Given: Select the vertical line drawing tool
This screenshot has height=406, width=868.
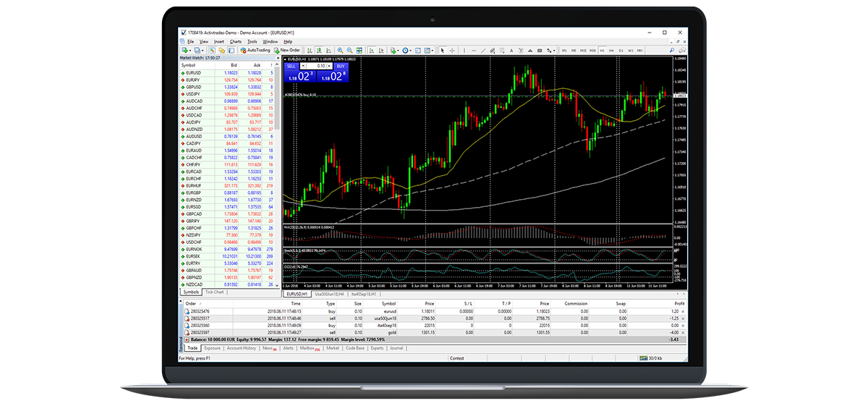Looking at the screenshot, I should (x=464, y=51).
